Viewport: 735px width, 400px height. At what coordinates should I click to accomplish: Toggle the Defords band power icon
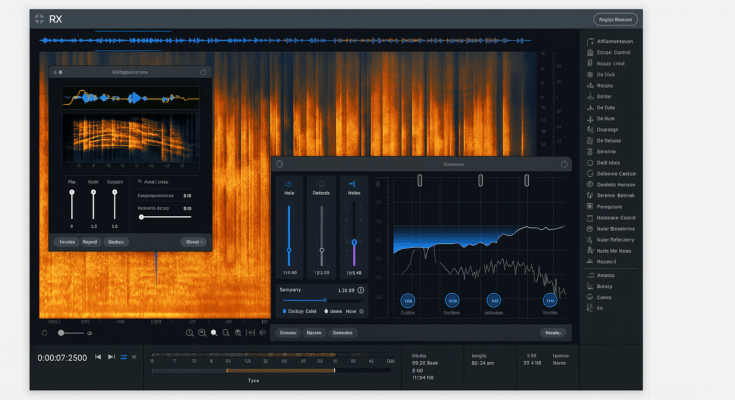(322, 184)
